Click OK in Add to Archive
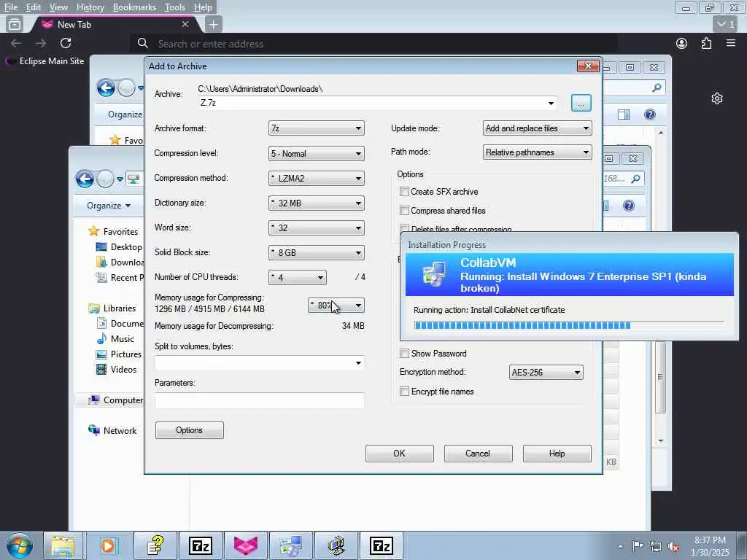Image resolution: width=747 pixels, height=560 pixels. (399, 454)
